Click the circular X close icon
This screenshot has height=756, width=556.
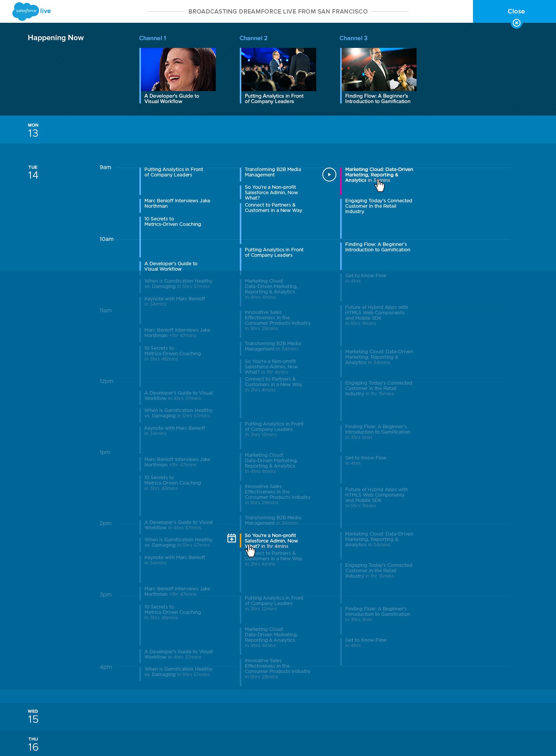pyautogui.click(x=516, y=23)
